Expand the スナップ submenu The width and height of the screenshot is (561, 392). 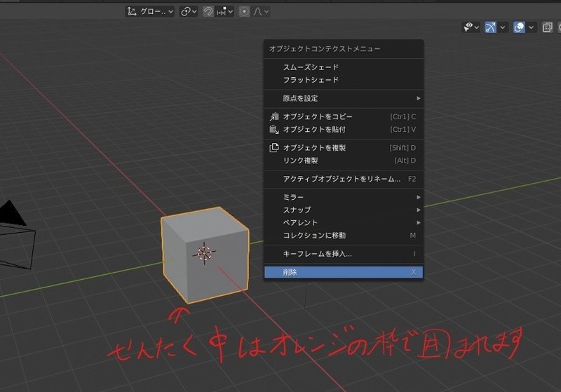tap(344, 210)
